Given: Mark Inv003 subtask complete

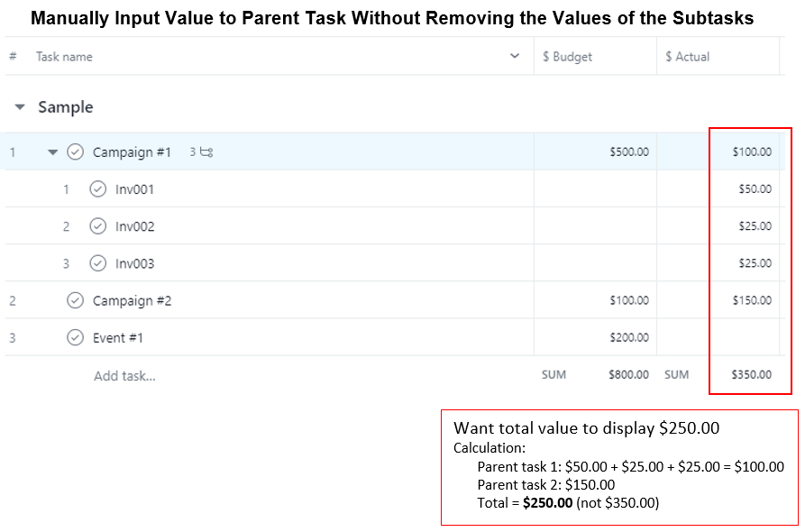Looking at the screenshot, I should (x=98, y=263).
